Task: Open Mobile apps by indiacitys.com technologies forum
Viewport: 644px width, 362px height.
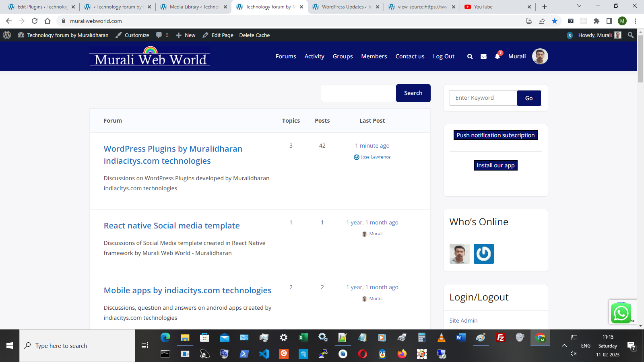Action: pos(188,290)
